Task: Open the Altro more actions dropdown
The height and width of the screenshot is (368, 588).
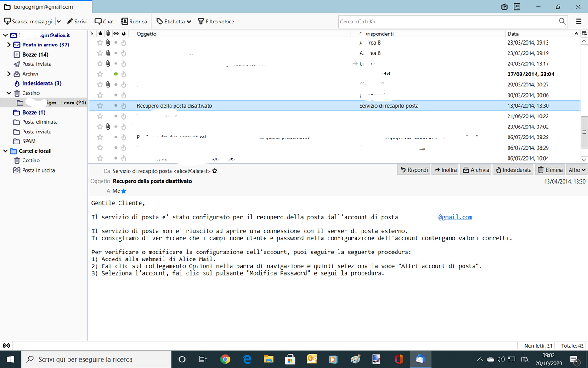Action: click(577, 170)
